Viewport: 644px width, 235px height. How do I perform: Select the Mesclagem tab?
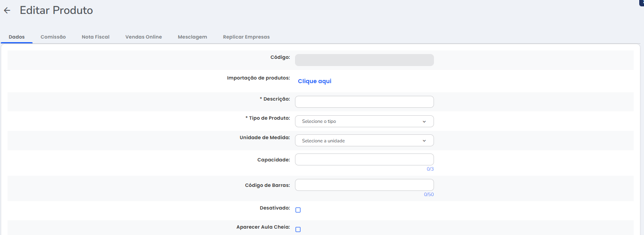pos(192,37)
